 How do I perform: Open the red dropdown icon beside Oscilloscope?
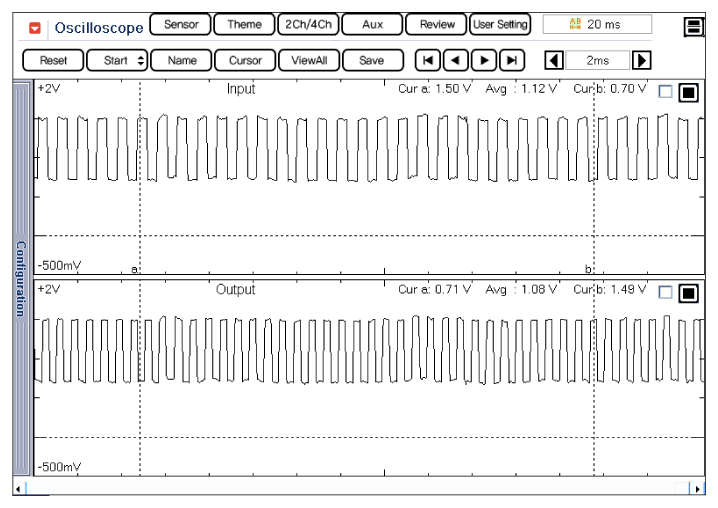point(35,28)
